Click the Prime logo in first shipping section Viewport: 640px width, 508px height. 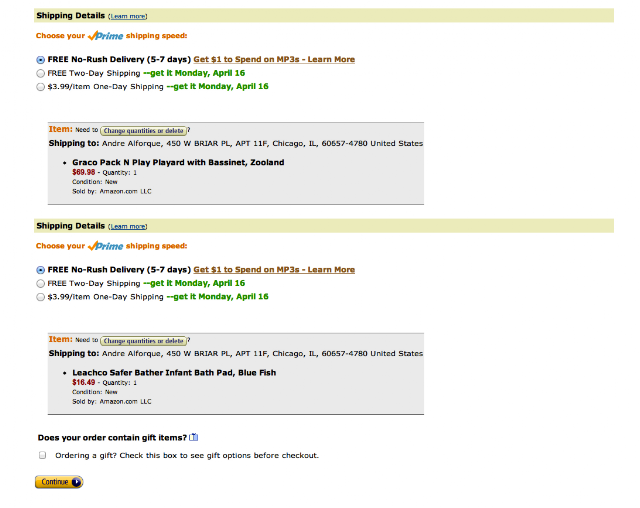point(105,36)
